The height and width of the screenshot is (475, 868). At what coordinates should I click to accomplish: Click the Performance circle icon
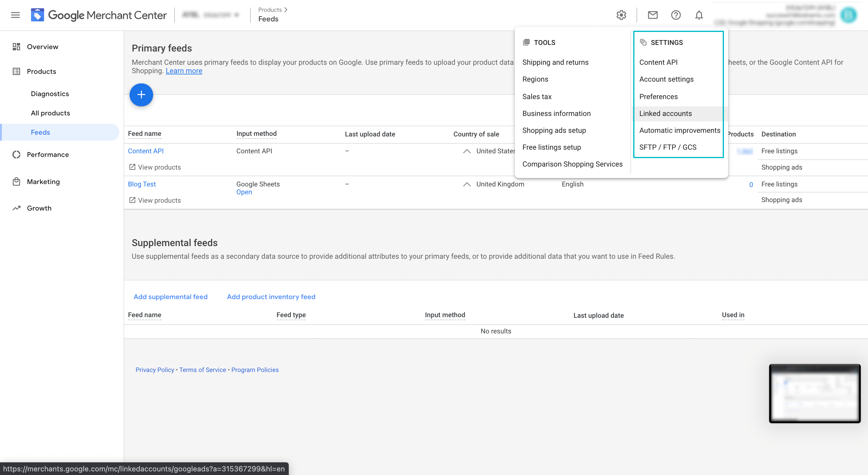click(17, 155)
